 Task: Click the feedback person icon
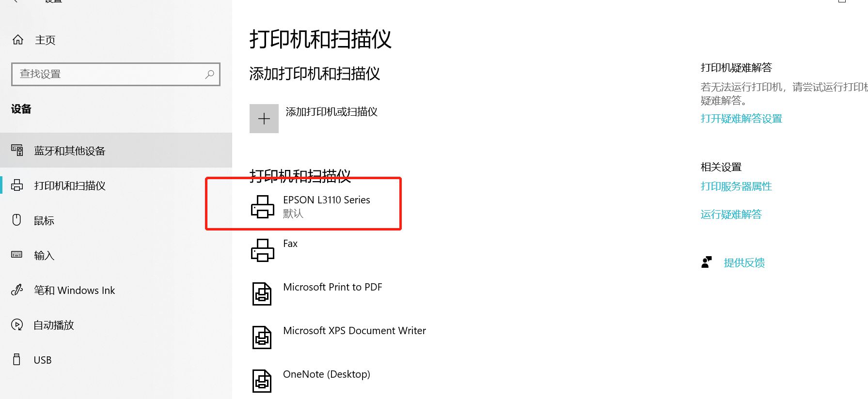tap(707, 262)
